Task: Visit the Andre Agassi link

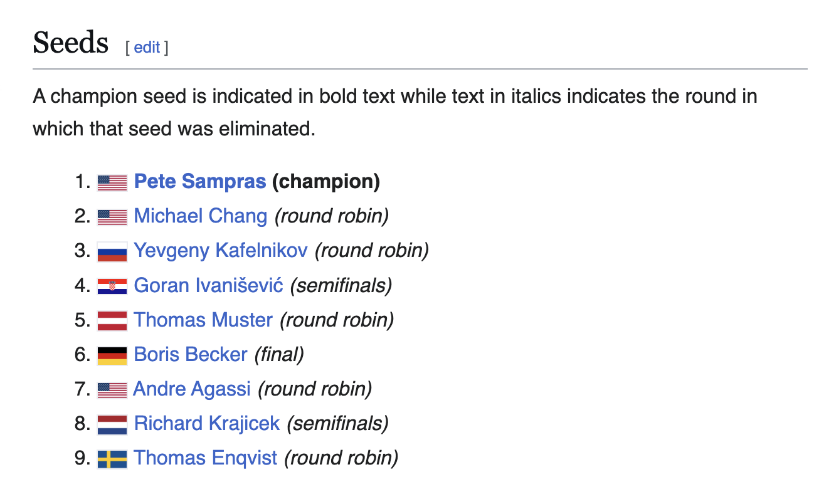Action: 192,389
